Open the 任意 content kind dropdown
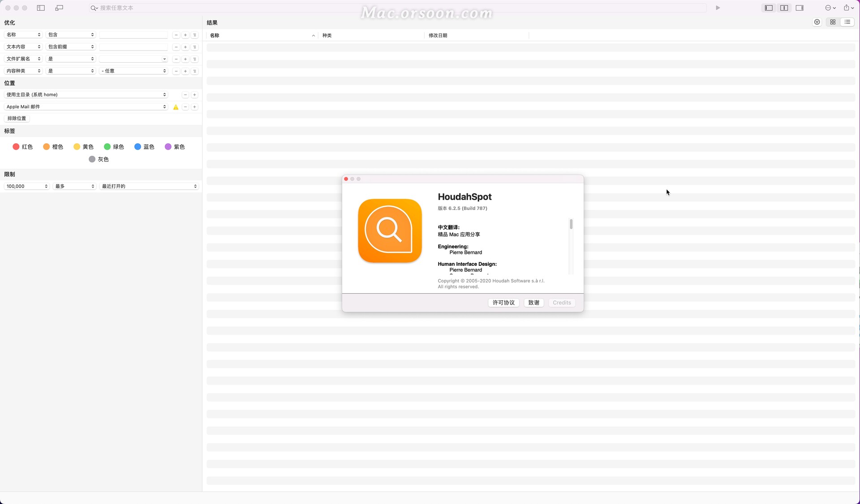Screen dimensions: 860x504 point(133,71)
